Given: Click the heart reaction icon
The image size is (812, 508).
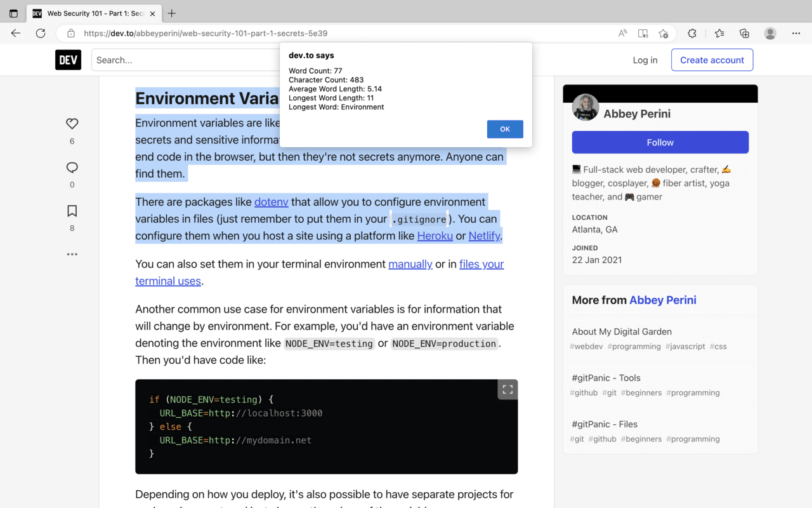Looking at the screenshot, I should 72,124.
